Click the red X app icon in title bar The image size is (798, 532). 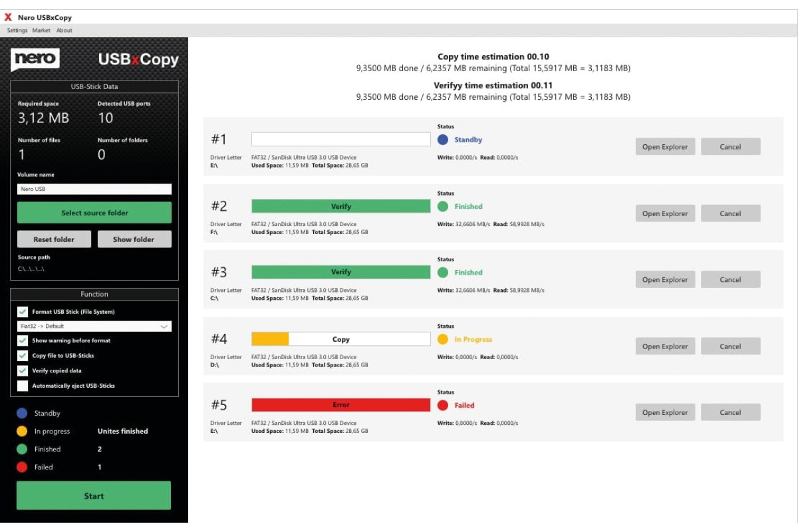[8, 17]
